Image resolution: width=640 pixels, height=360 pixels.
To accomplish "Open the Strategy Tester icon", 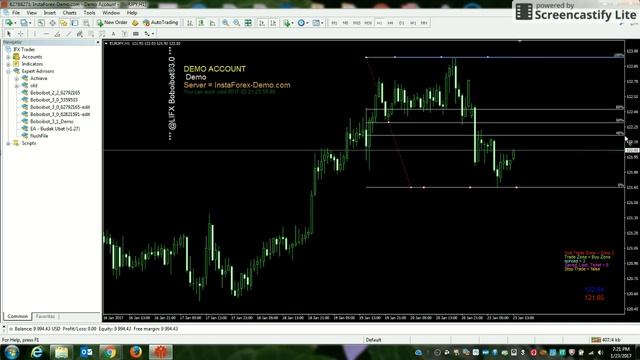I will click(86, 23).
